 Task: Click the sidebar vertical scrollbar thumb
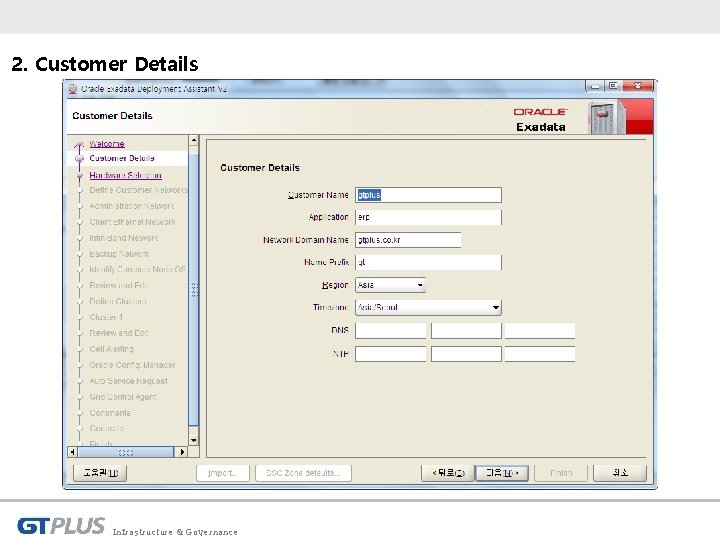point(194,290)
